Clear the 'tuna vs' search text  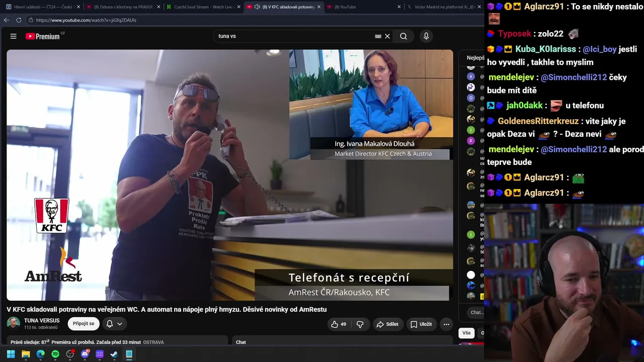click(x=387, y=36)
